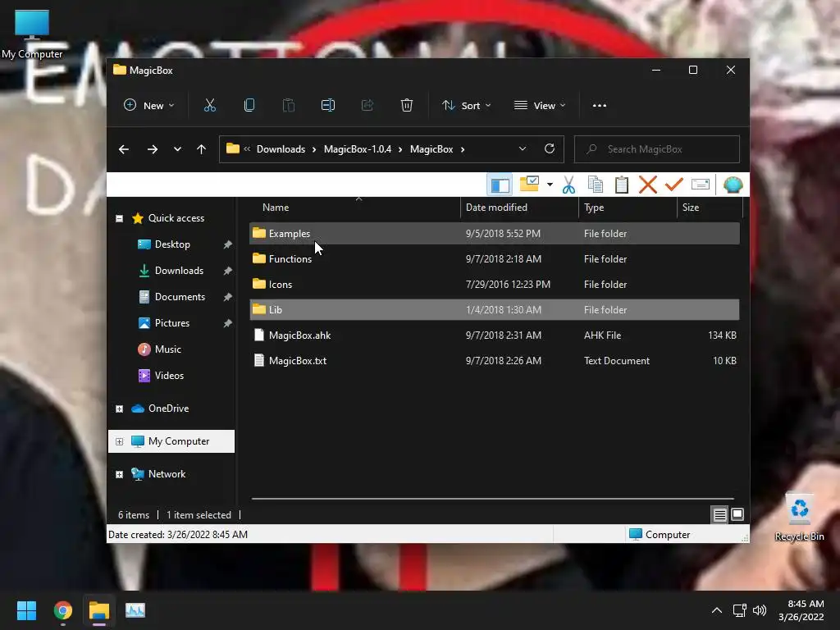Viewport: 840px width, 630px height.
Task: Show hidden system tray icons
Action: 716,610
